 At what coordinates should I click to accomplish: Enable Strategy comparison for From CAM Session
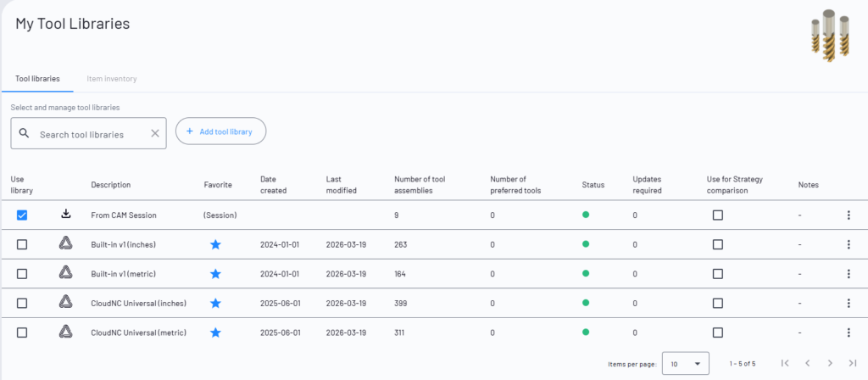coord(717,215)
